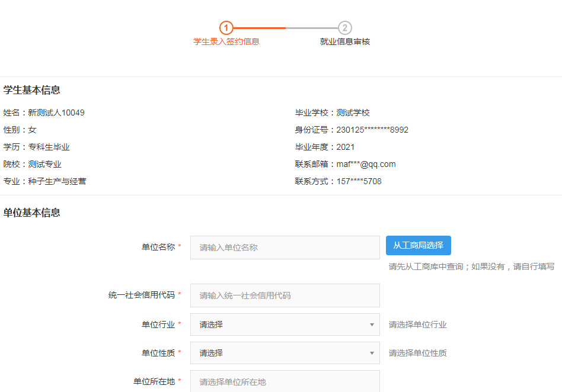The image size is (562, 392).
Task: Click the student name 新测试人10049
Action: [56, 113]
